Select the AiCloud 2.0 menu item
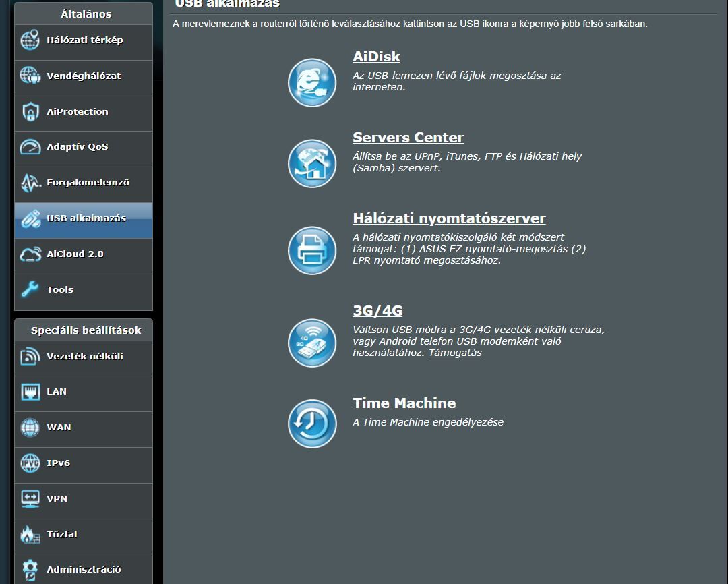Screen dimensions: 728x584 click(84, 256)
